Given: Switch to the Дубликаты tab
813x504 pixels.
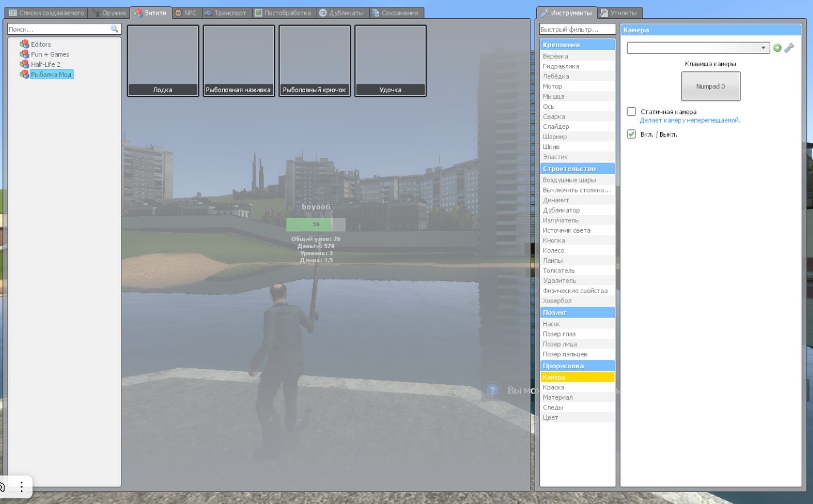Looking at the screenshot, I should tap(342, 13).
